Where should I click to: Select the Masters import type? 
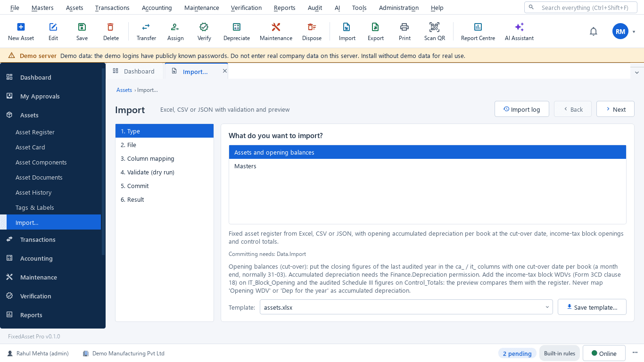tap(428, 166)
